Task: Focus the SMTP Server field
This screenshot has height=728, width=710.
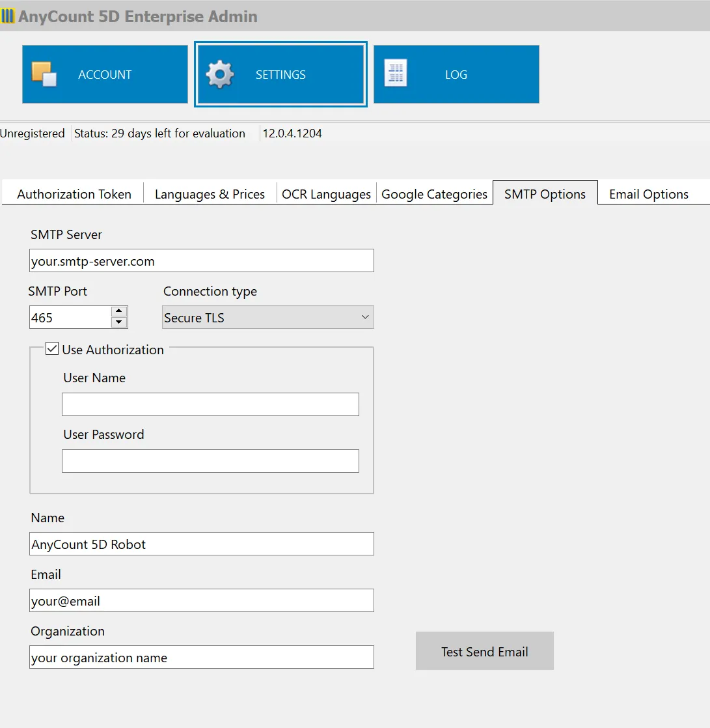Action: point(201,260)
